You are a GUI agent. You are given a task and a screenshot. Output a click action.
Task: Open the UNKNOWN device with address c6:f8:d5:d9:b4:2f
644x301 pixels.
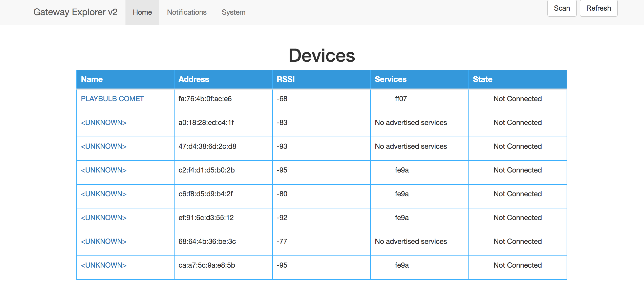coord(104,194)
